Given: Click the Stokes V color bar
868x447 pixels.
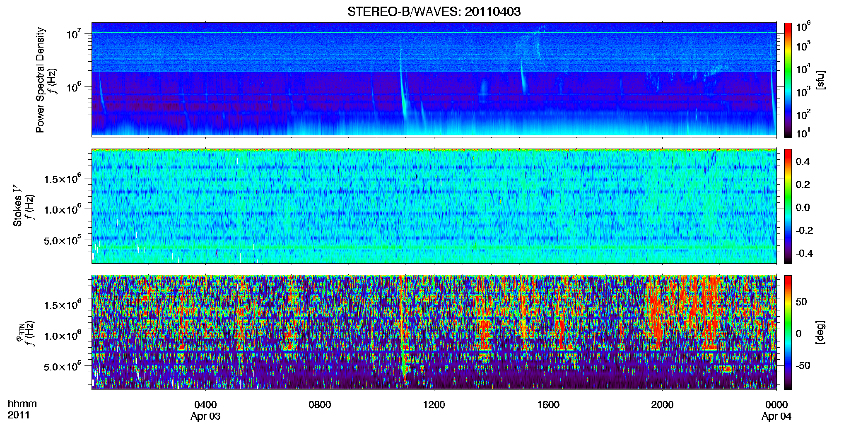Looking at the screenshot, I should (x=788, y=206).
